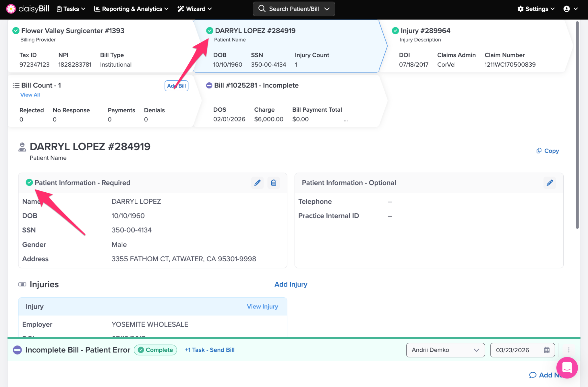This screenshot has height=387, width=588.
Task: Click the Copy patient icon link
Action: tap(548, 151)
